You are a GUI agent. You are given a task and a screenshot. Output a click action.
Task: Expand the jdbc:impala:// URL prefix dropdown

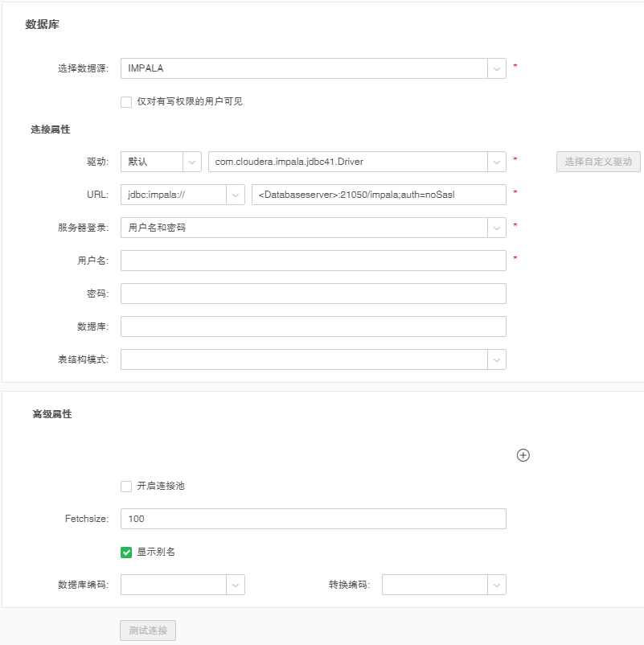click(x=183, y=195)
